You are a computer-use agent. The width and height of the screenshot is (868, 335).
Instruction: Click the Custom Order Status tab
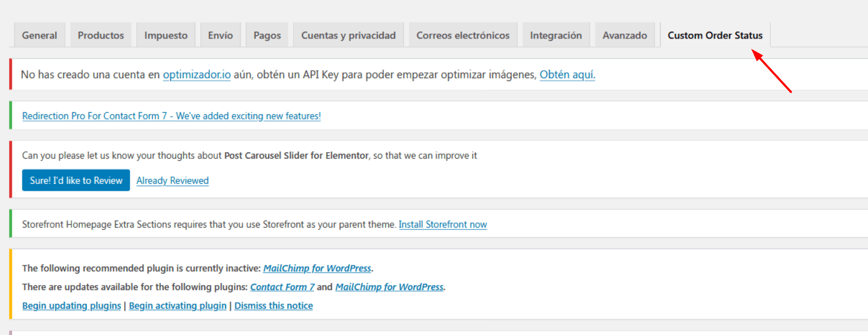tap(715, 35)
